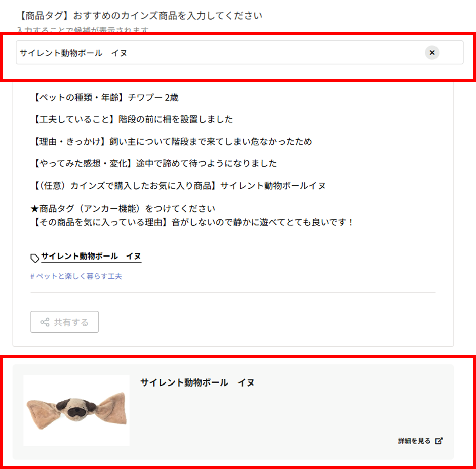This screenshot has width=476, height=469.
Task: Open product card title サイレント動物ボール イヌ
Action: pos(197,382)
